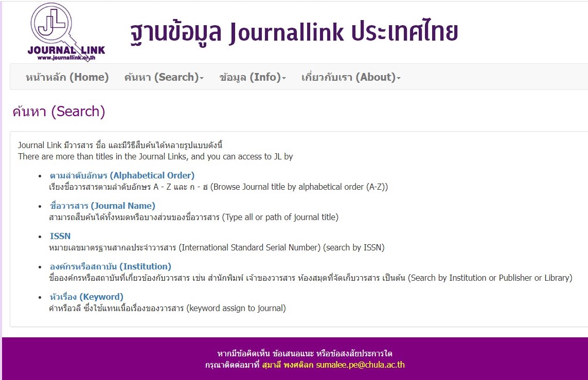The height and width of the screenshot is (380, 588).
Task: Click the caret arrow next to About
Action: pyautogui.click(x=399, y=78)
